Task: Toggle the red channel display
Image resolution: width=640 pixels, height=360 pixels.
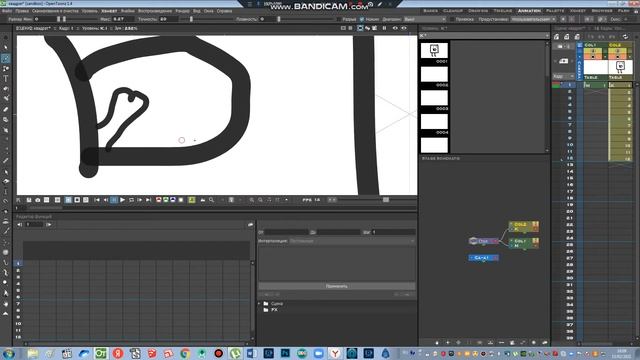Action: (x=158, y=200)
